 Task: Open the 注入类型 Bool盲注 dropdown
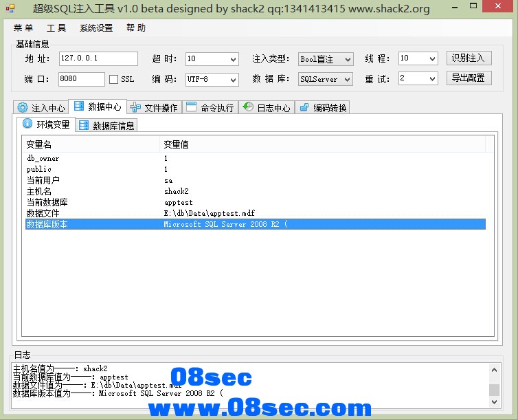tap(348, 60)
